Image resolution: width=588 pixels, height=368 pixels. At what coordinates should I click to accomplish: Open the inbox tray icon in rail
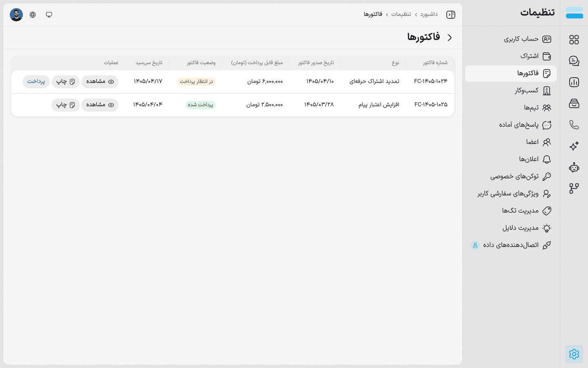574,103
